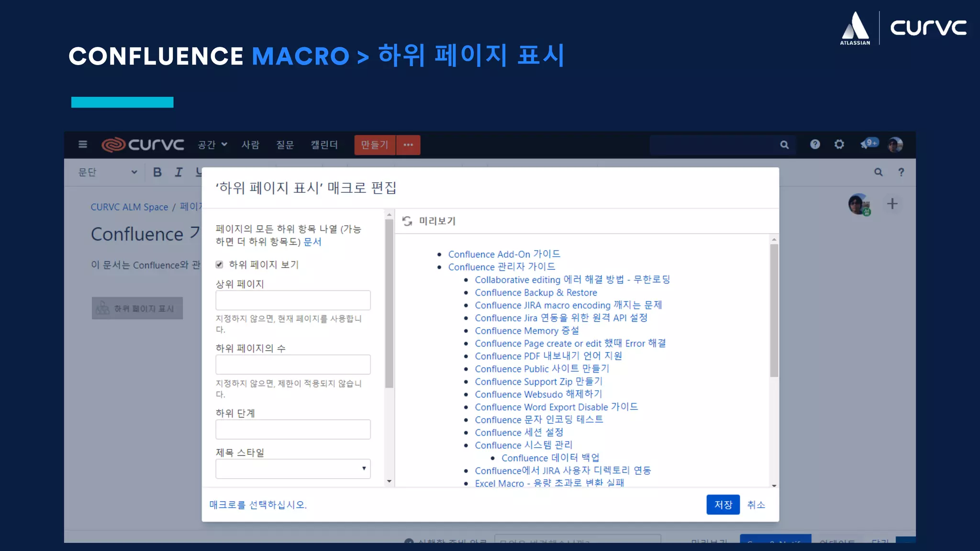
Task: Open Confluence Page create or edit Error link
Action: tap(570, 343)
